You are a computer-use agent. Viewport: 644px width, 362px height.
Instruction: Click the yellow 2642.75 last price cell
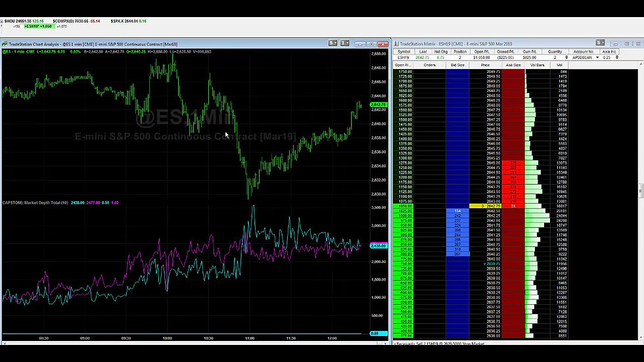click(485, 206)
